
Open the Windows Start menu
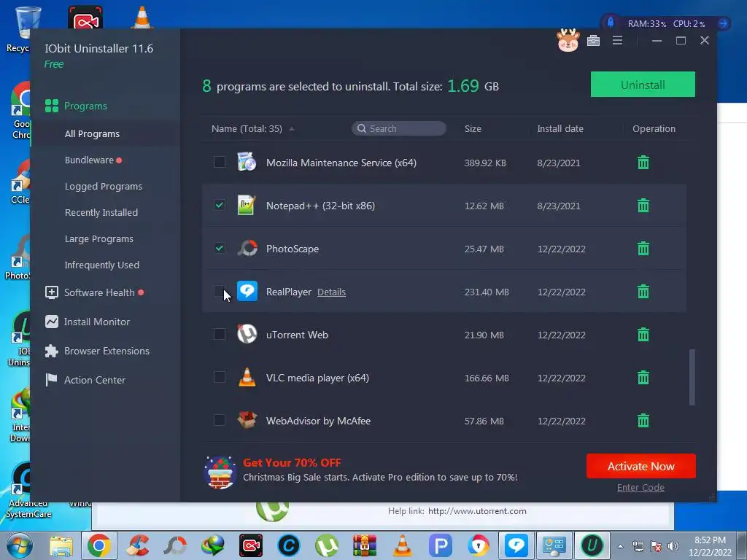19,545
